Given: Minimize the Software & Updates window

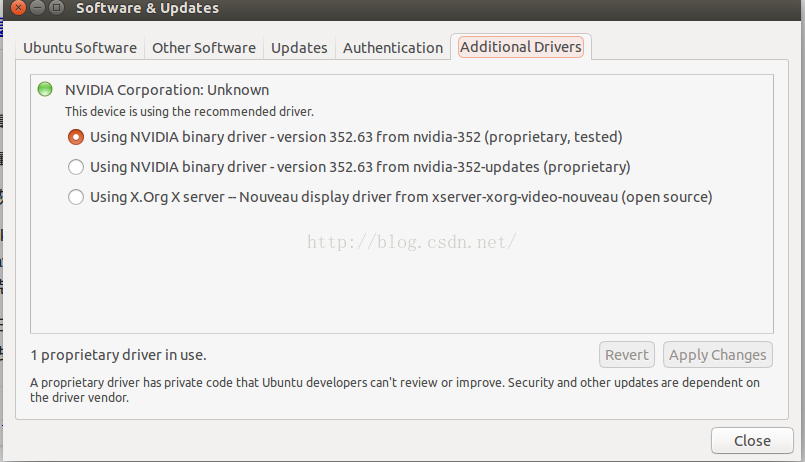Looking at the screenshot, I should point(37,7).
